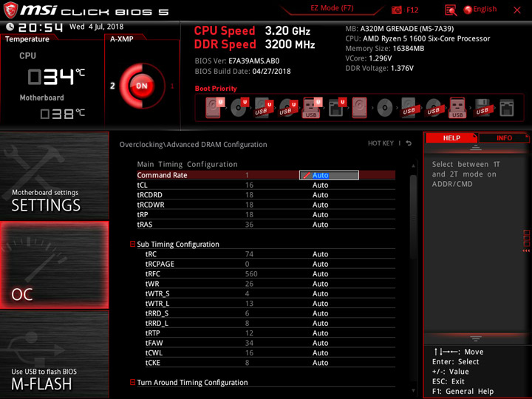Open the tCL Auto setting
Screen dimensions: 532x399
320,185
